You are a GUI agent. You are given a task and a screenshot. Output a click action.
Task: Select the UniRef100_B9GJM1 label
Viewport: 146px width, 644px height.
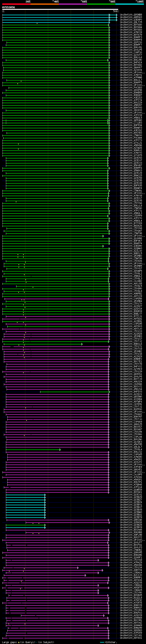point(131,47)
